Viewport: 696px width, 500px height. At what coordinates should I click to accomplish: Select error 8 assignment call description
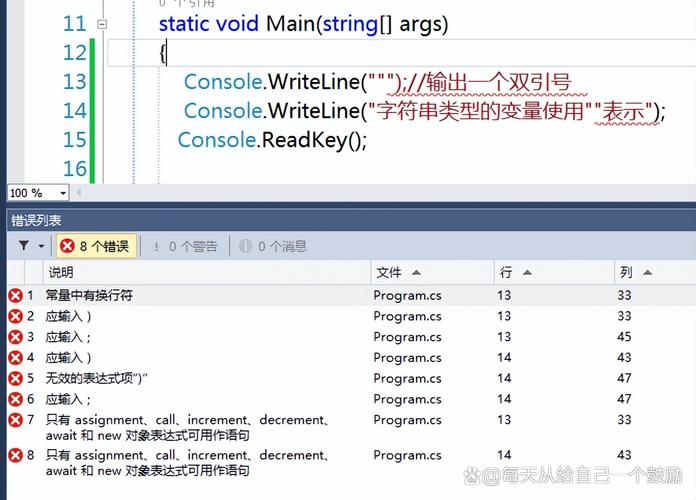tap(187, 463)
